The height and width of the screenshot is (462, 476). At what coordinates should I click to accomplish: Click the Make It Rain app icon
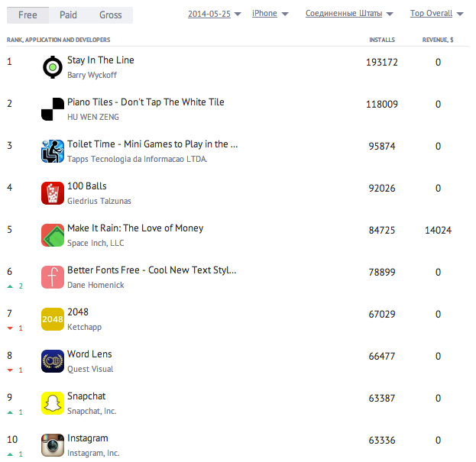(52, 235)
